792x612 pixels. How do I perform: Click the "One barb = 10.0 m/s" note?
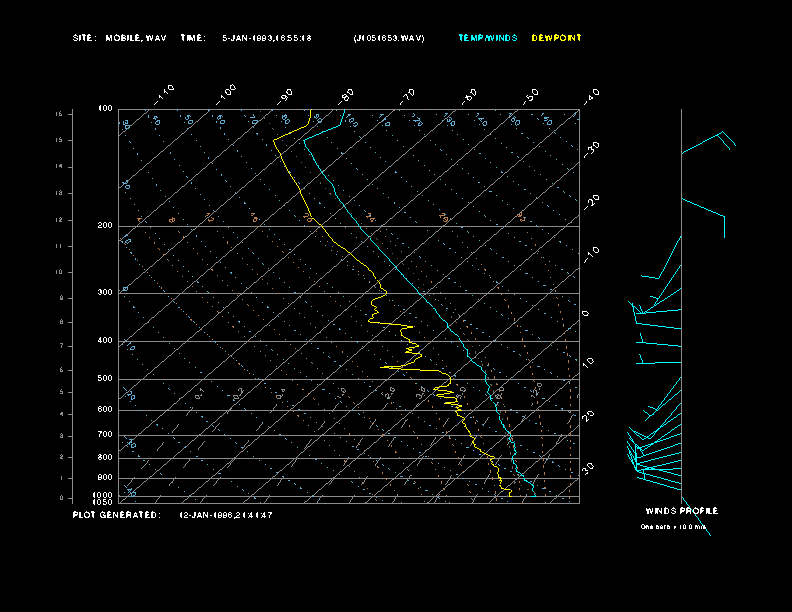pos(673,527)
